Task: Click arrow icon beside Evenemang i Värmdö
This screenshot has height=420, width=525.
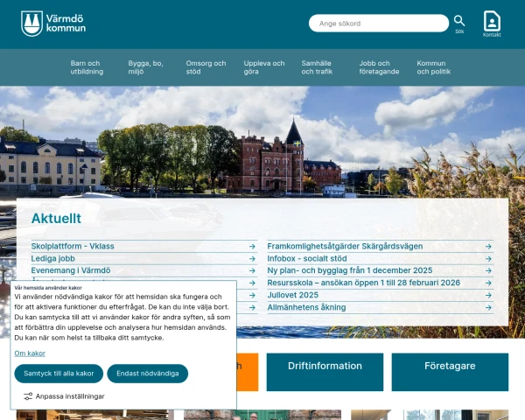Action: point(252,270)
